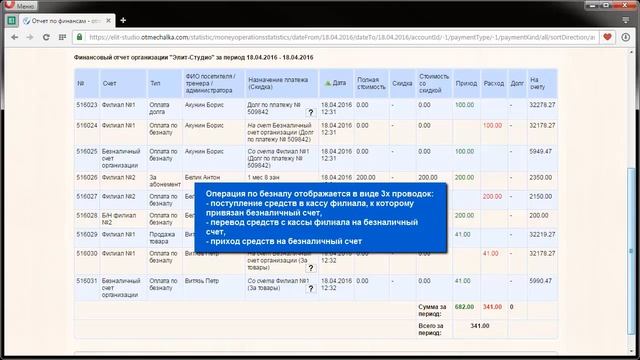Viewport: 640px width, 360px height.
Task: Click the green pinned tab icon
Action: [11, 20]
